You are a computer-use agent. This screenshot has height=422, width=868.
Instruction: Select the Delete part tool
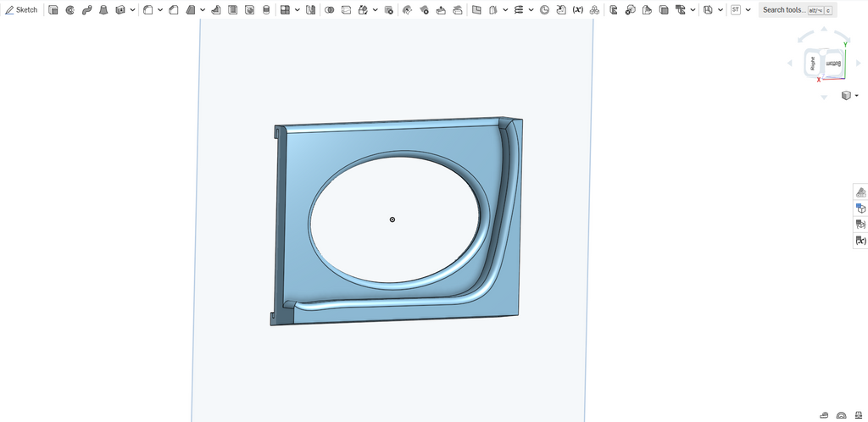pos(388,10)
